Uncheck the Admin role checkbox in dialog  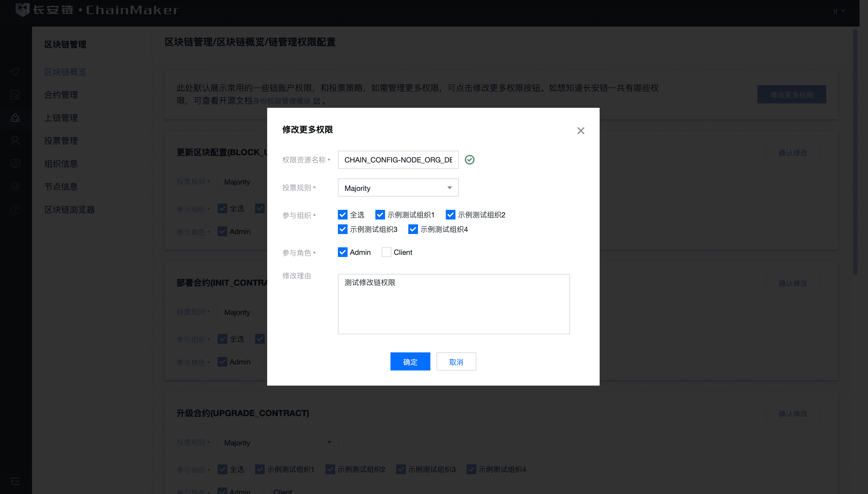342,252
